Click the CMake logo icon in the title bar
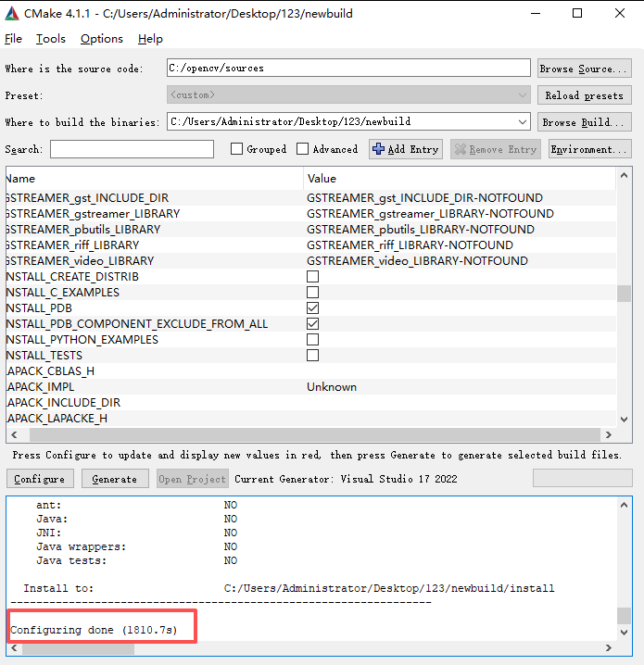This screenshot has width=644, height=665. click(12, 14)
